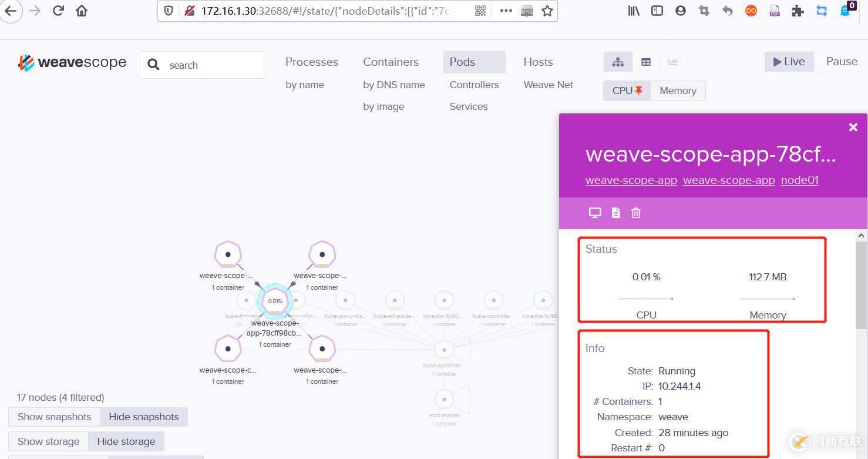Click the blue sync extension icon

coord(822,11)
